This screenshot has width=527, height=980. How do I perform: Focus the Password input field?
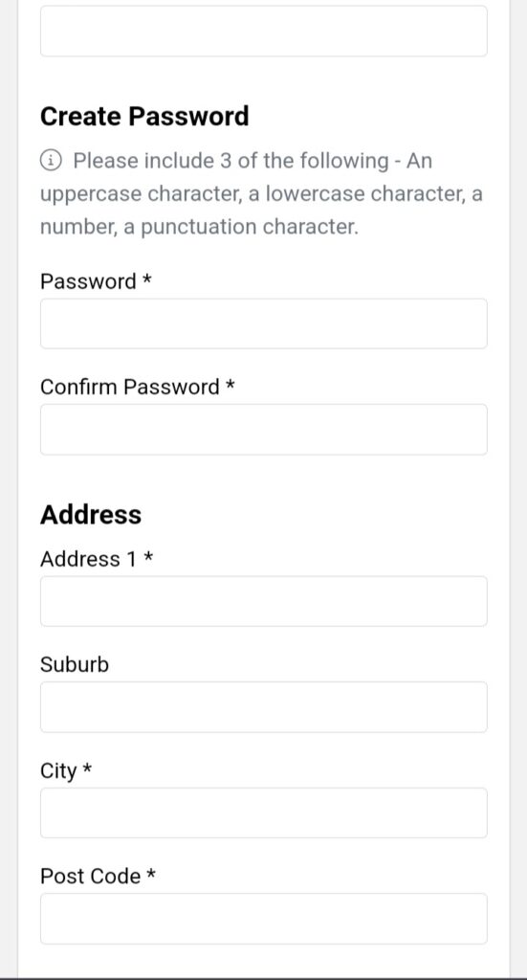[264, 323]
